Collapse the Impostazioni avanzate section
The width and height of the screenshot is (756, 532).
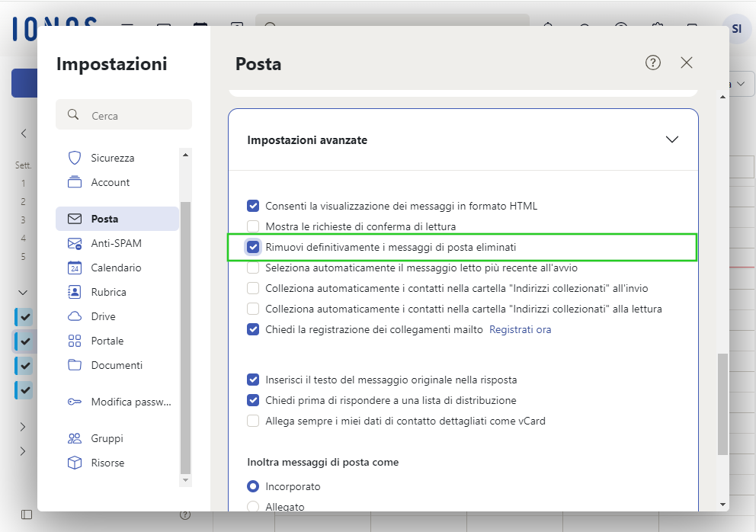pos(672,139)
